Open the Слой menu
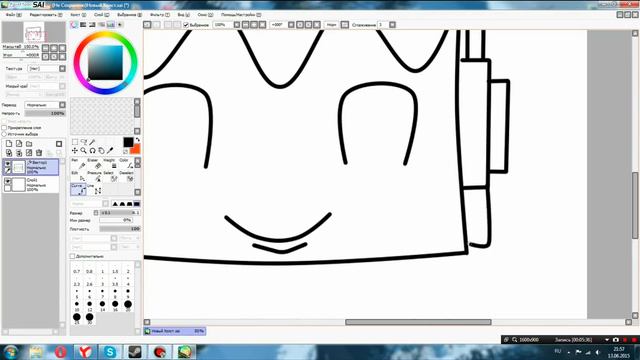 [102, 15]
